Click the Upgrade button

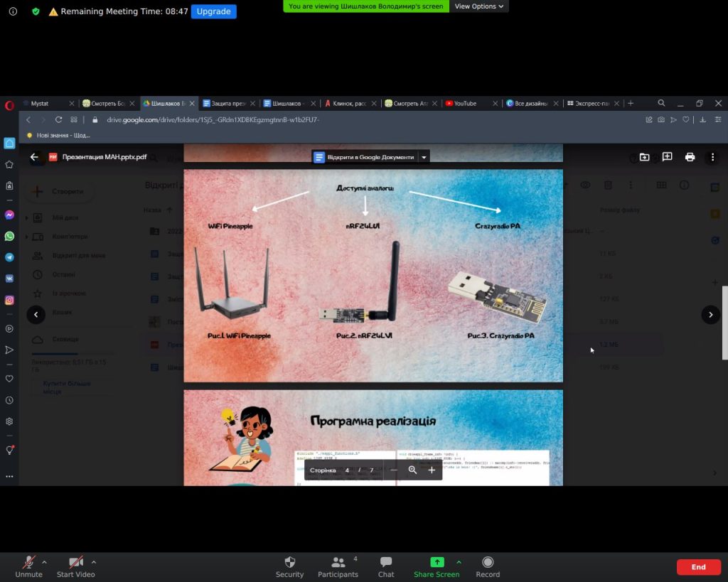[213, 11]
